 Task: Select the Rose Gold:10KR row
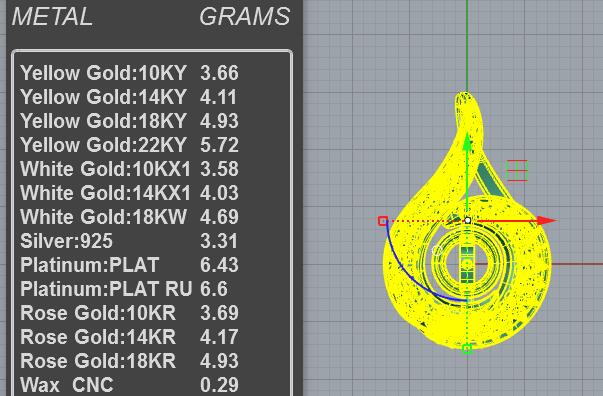click(129, 313)
